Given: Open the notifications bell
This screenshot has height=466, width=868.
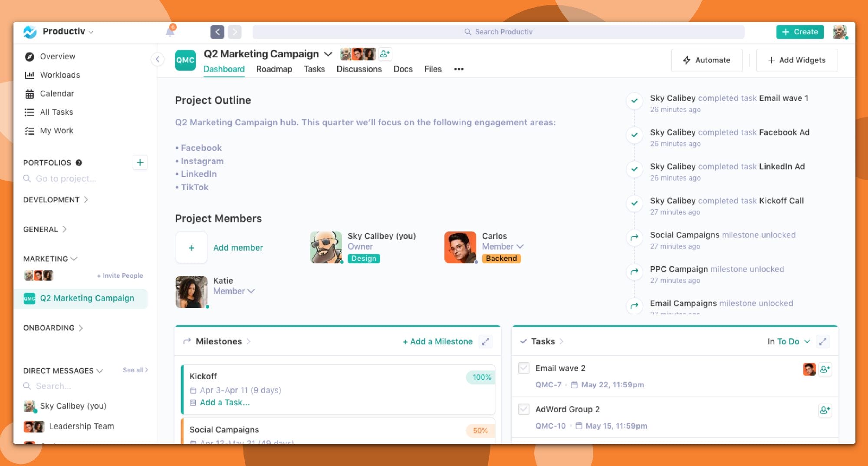Looking at the screenshot, I should [x=170, y=32].
